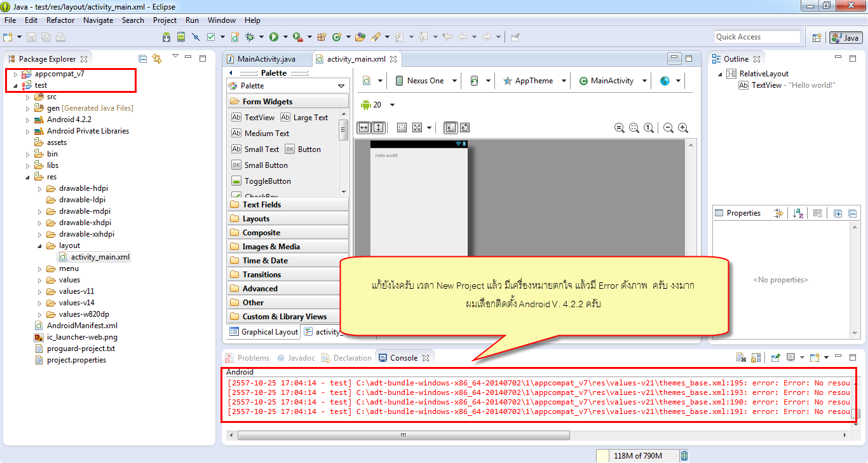Run garbage collector trash icon

pyautogui.click(x=684, y=455)
